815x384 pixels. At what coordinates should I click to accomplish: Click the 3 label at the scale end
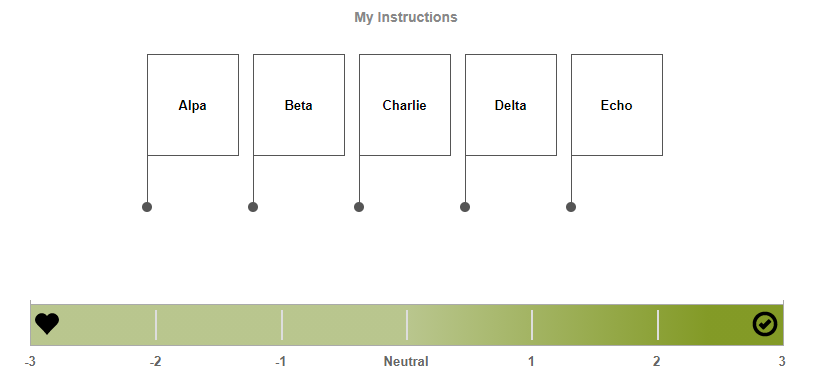[782, 362]
